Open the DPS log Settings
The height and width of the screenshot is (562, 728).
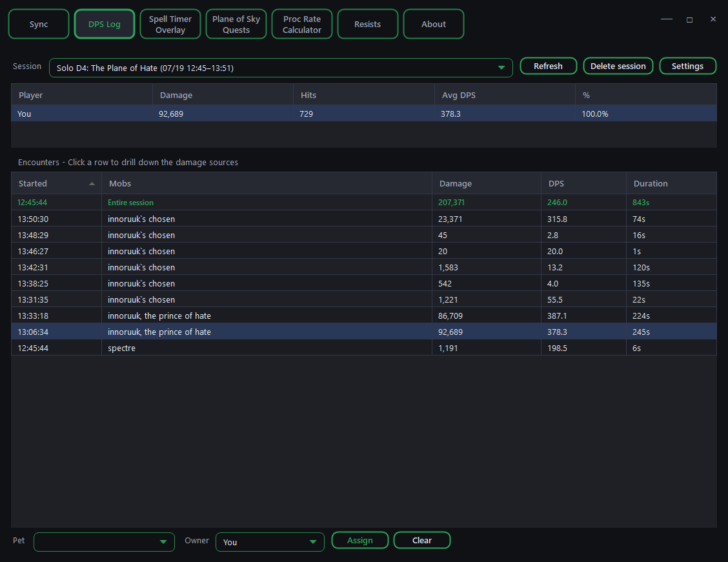pyautogui.click(x=687, y=66)
